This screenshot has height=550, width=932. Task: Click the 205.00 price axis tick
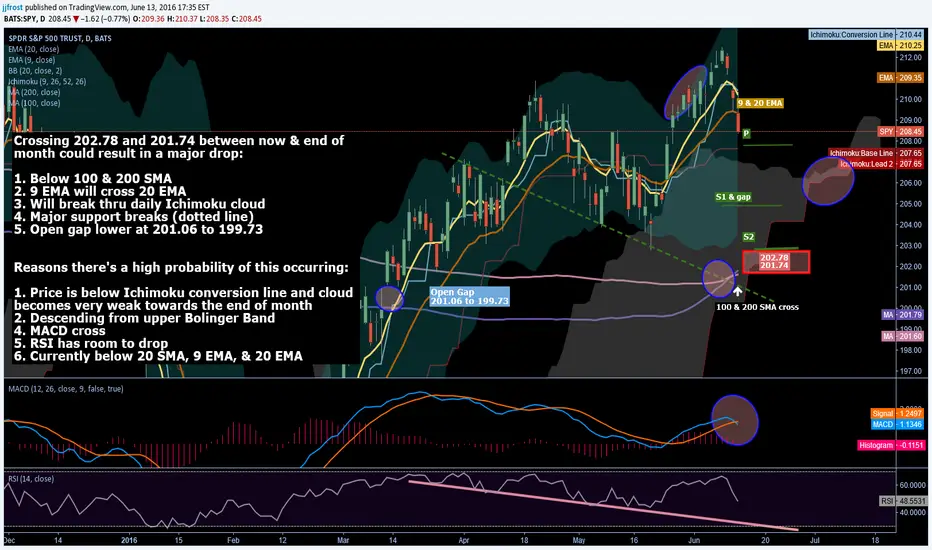(911, 204)
